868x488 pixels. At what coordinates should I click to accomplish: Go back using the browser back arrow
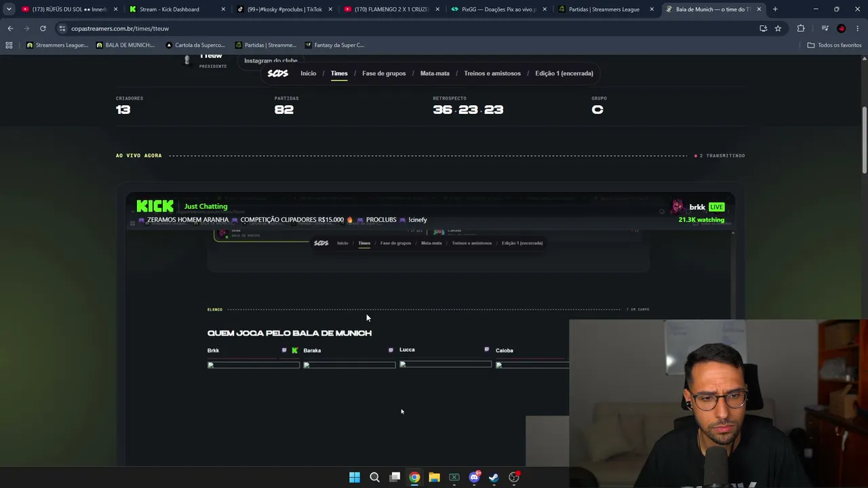click(x=10, y=28)
